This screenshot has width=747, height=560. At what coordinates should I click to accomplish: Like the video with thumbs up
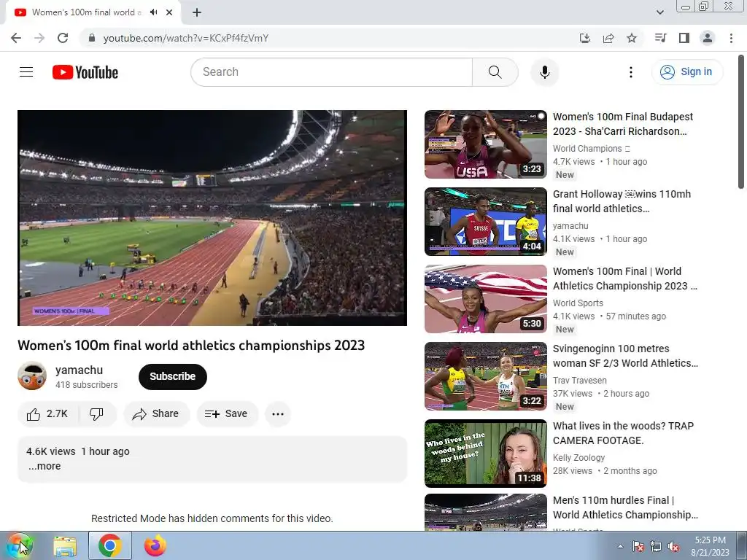coord(47,414)
